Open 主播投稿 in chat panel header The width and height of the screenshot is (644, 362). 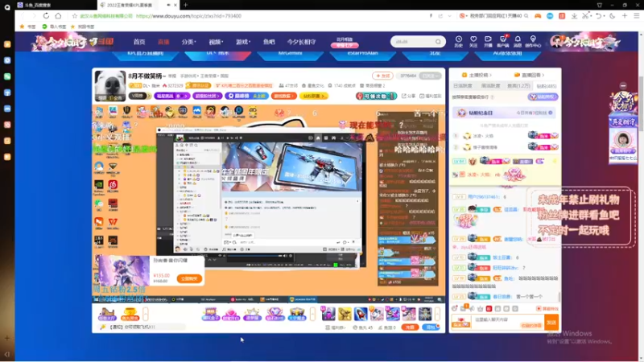click(477, 75)
